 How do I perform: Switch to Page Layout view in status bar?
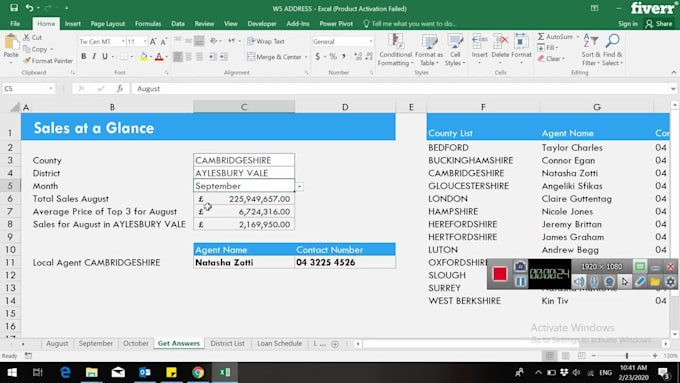[x=566, y=356]
